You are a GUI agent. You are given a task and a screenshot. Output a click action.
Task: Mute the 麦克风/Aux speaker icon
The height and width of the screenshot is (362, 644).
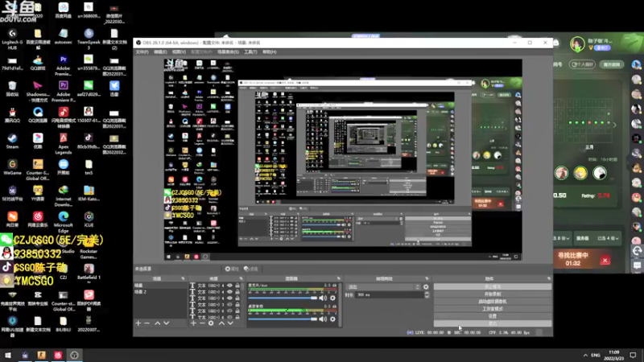coord(323,298)
